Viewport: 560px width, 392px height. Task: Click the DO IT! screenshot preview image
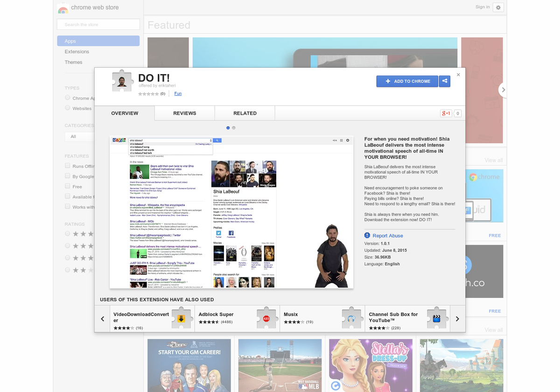click(231, 212)
